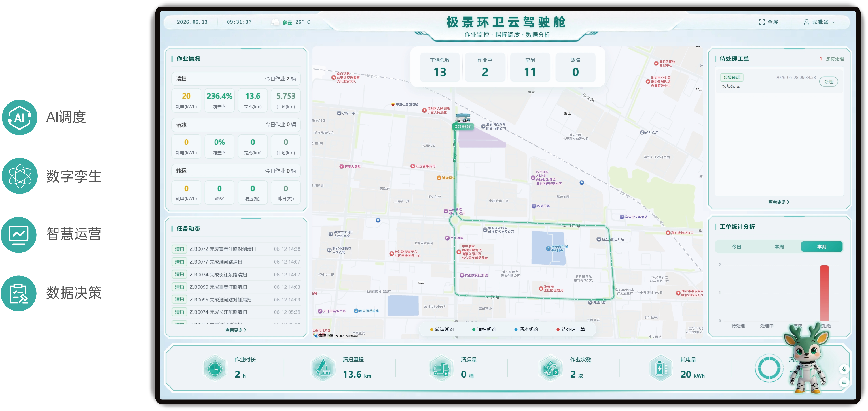Image resolution: width=868 pixels, height=411 pixels.
Task: Click 查看更多 under 任务动态
Action: click(236, 330)
